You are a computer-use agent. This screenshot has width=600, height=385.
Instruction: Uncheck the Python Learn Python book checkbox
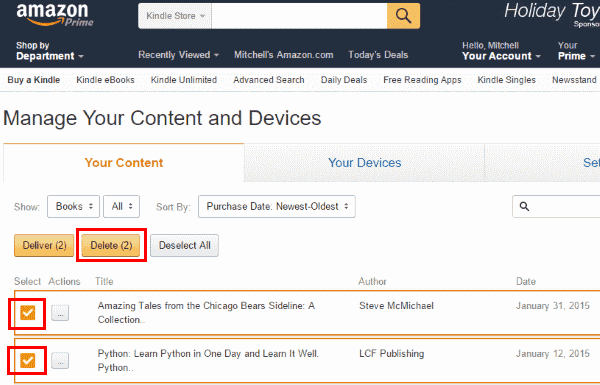coord(28,361)
